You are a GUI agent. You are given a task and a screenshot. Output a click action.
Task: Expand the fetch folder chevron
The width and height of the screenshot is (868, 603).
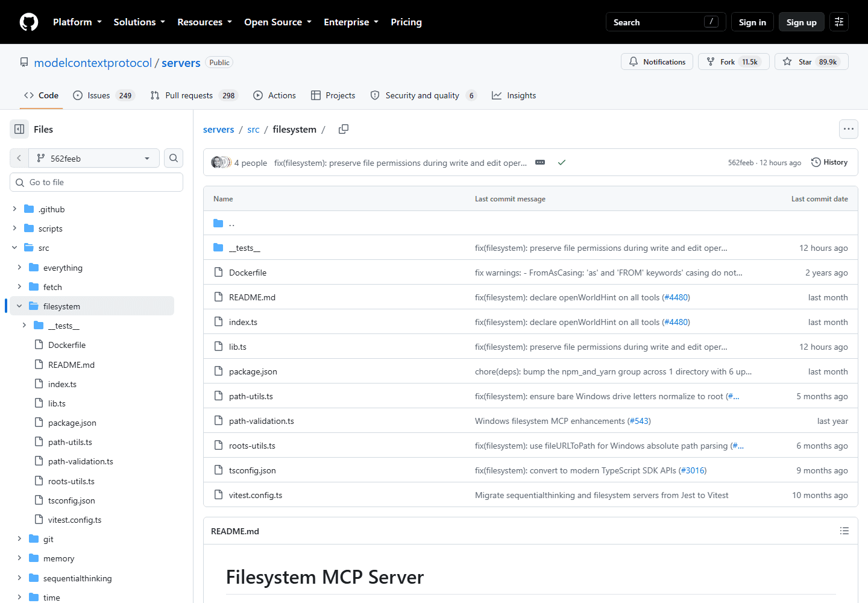click(19, 286)
